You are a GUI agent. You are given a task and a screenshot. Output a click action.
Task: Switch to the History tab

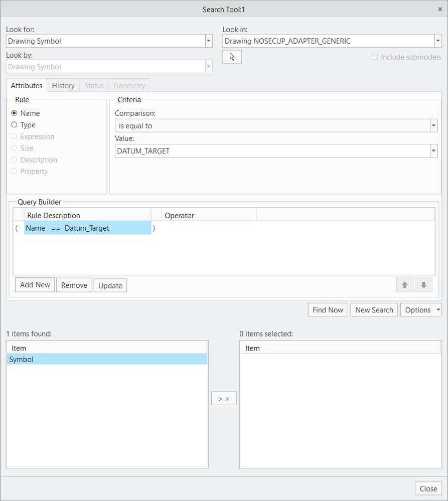coord(63,86)
